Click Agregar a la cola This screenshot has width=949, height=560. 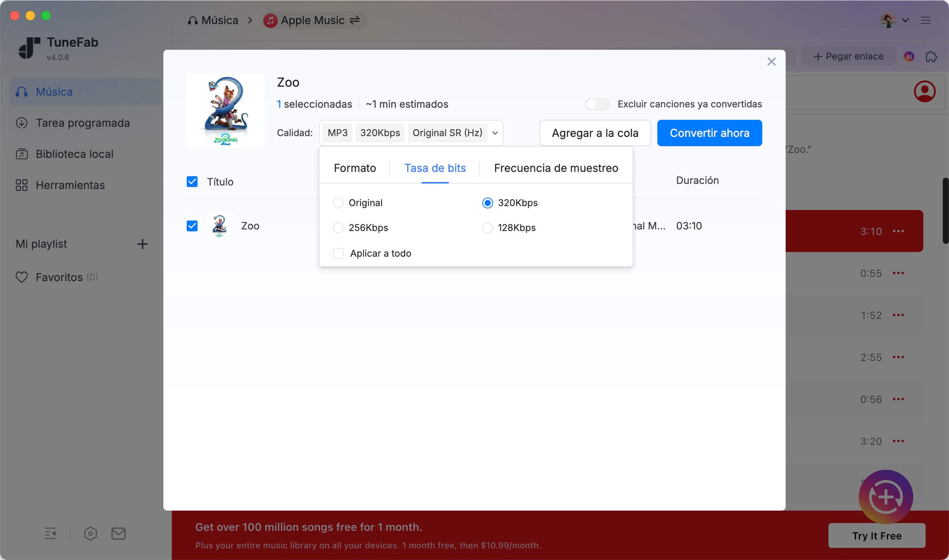[595, 133]
